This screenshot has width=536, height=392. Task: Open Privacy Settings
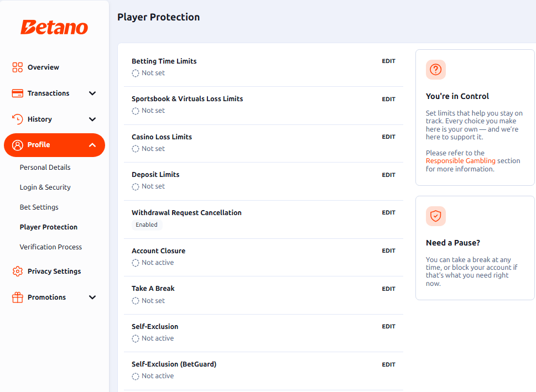(54, 271)
